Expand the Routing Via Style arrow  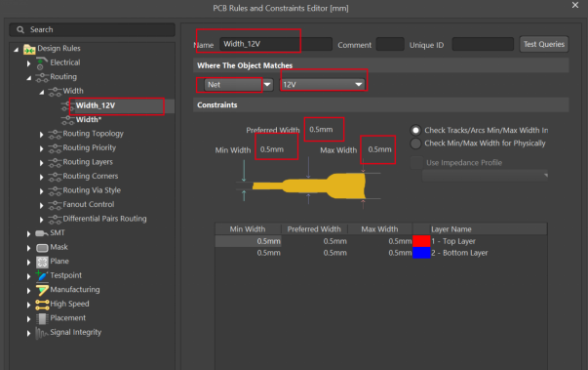[42, 191]
